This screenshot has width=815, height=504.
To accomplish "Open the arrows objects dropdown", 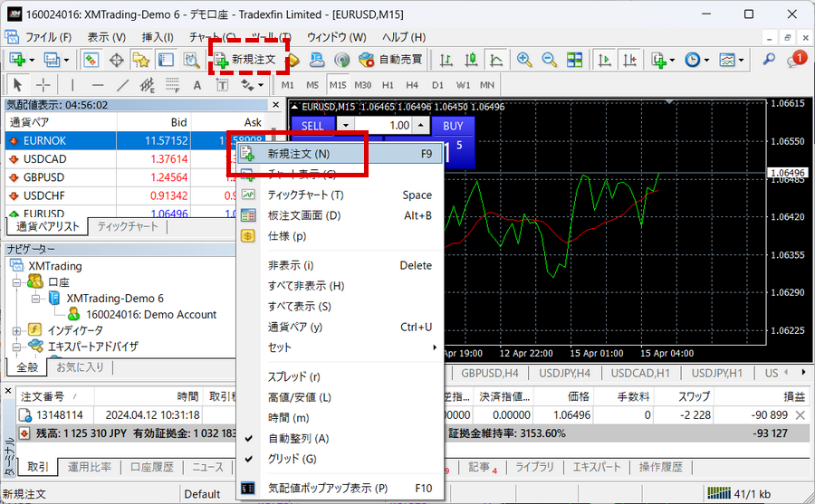I will tap(252, 84).
